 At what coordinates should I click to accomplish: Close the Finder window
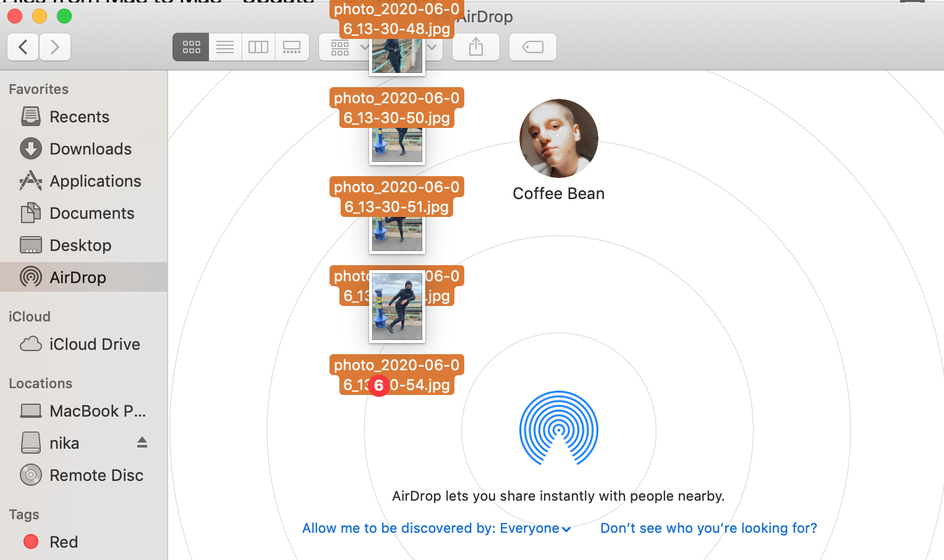[x=15, y=16]
